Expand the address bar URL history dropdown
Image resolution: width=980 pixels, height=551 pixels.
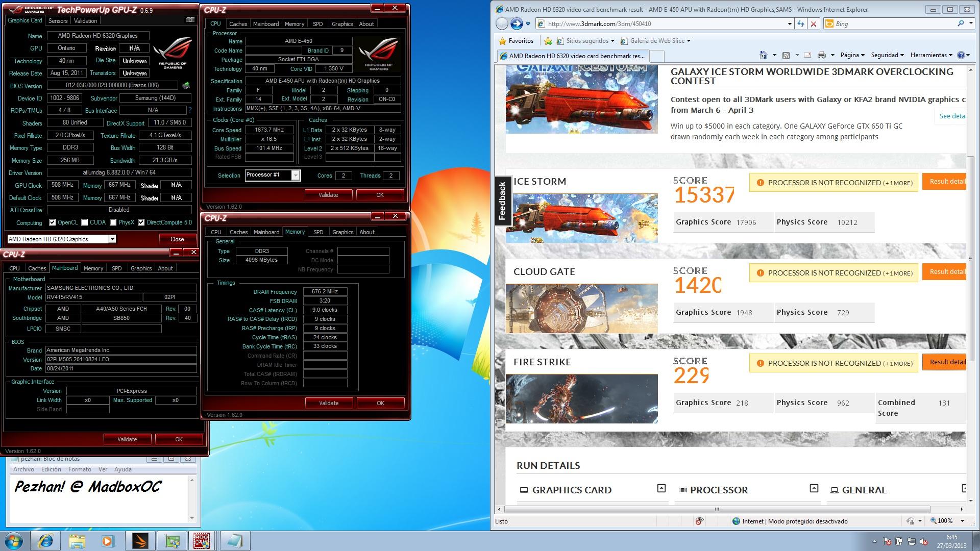[x=790, y=24]
